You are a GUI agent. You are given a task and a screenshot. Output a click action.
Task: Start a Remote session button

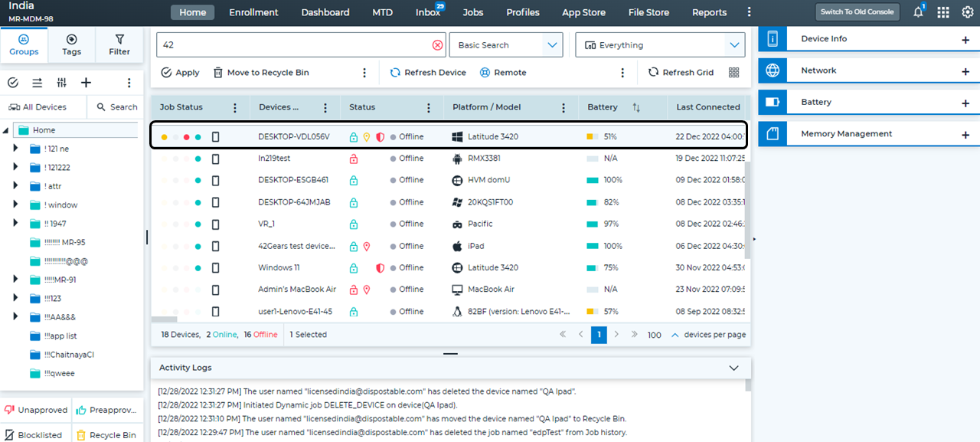pos(503,72)
